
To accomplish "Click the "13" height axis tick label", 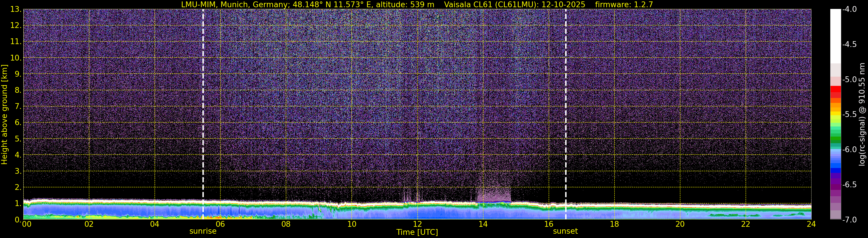I will 16,10.
